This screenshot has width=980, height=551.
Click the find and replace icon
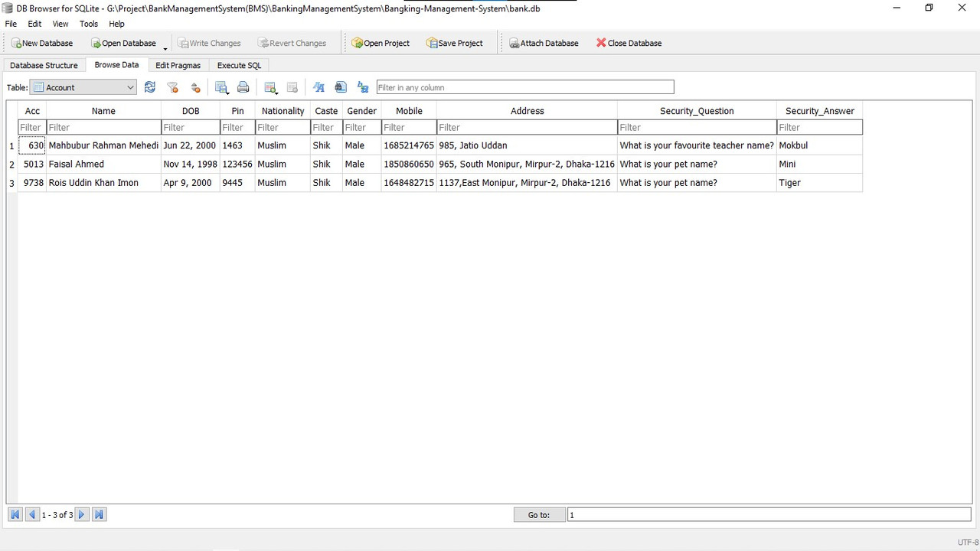coord(363,87)
